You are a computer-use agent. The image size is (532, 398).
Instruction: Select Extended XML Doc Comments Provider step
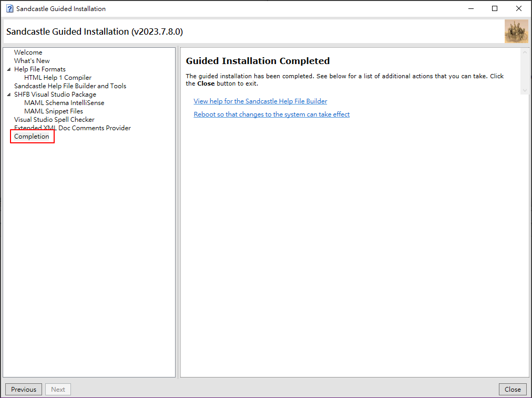coord(72,128)
